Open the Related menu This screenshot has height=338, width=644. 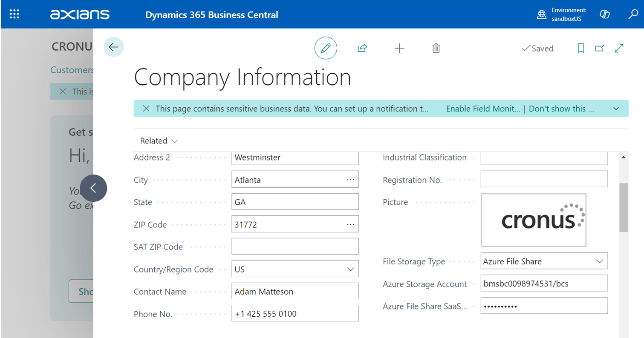[x=159, y=141]
